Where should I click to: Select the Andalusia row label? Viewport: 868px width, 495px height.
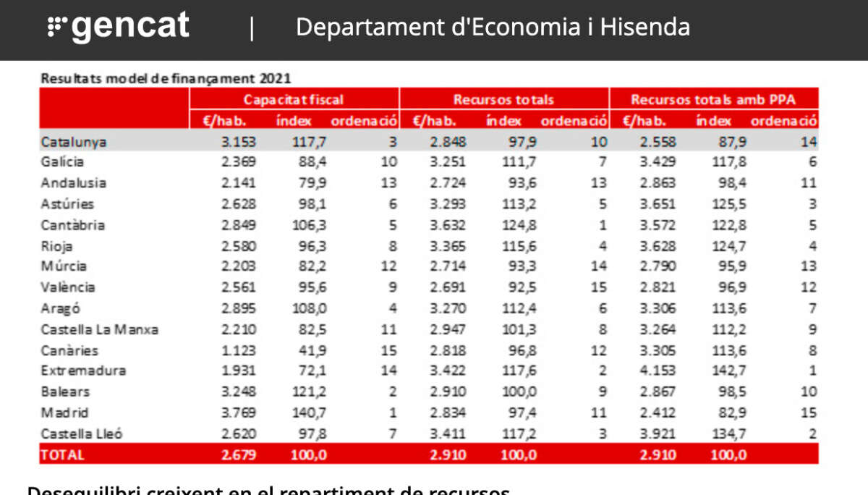[74, 183]
